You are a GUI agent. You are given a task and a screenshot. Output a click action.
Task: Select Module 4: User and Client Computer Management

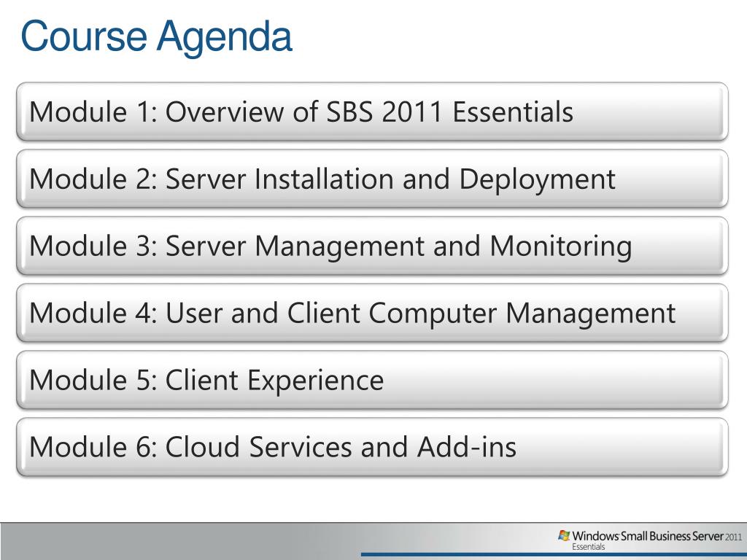pyautogui.click(x=372, y=313)
